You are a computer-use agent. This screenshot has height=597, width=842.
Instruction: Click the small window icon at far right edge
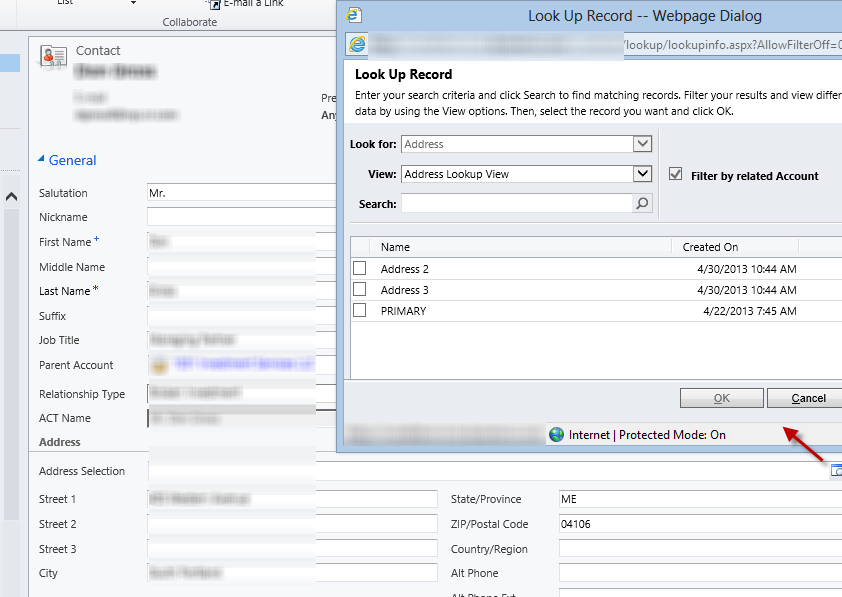coord(836,469)
